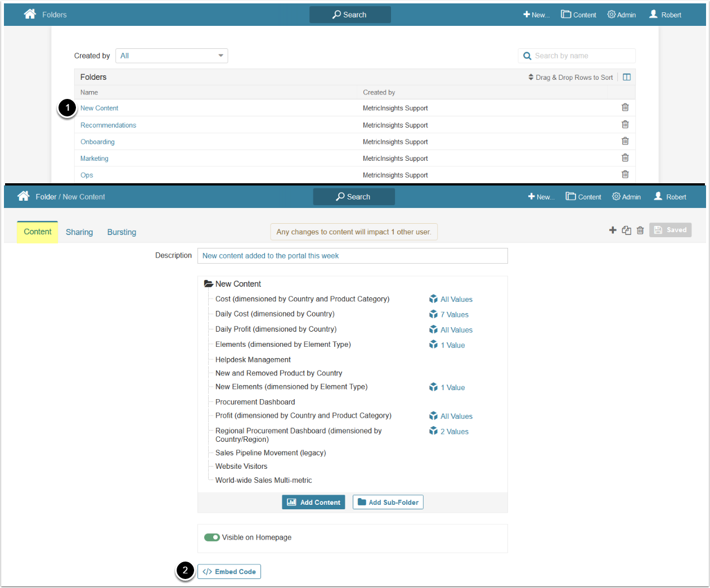Delete the Recommendations folder row
The width and height of the screenshot is (710, 588).
point(625,124)
